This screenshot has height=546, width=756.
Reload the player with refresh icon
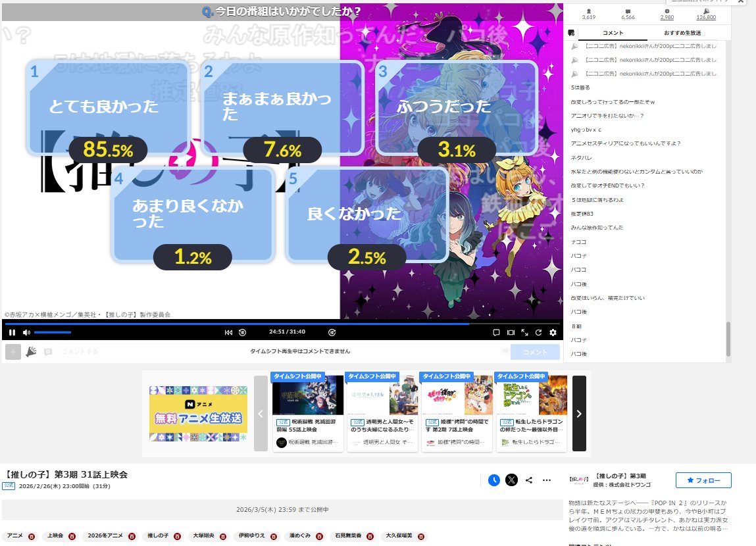539,332
